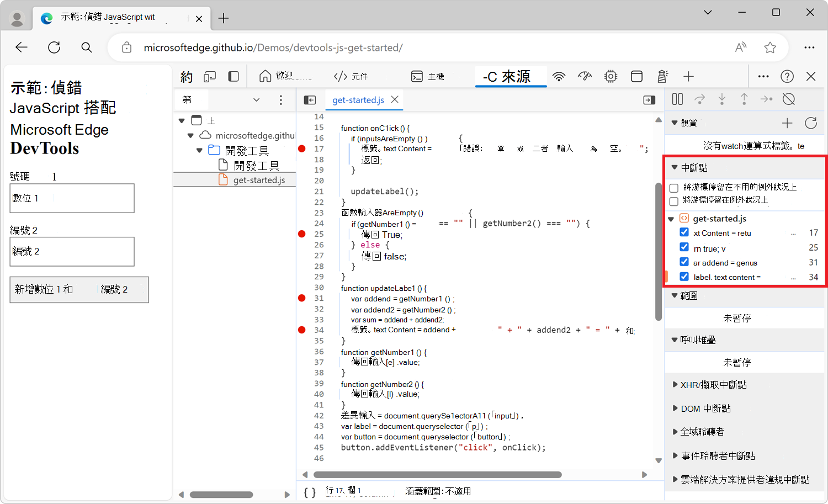Image resolution: width=828 pixels, height=504 pixels.
Task: Hide the navigator pane icon
Action: pyautogui.click(x=310, y=100)
